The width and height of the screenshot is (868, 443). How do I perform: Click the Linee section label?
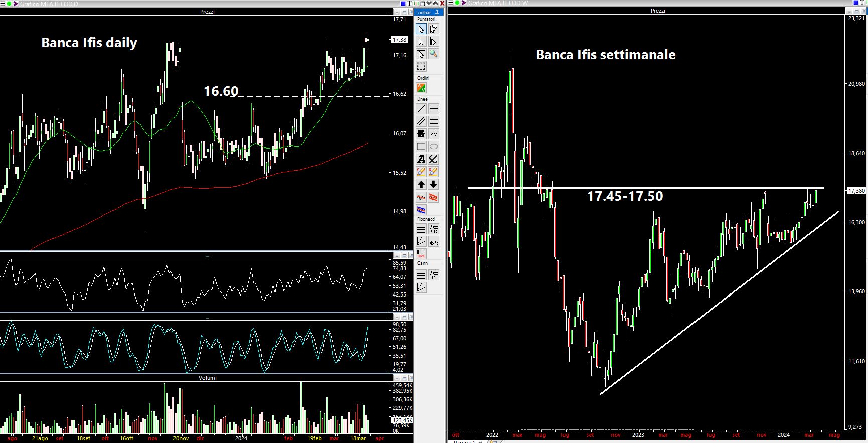point(423,99)
